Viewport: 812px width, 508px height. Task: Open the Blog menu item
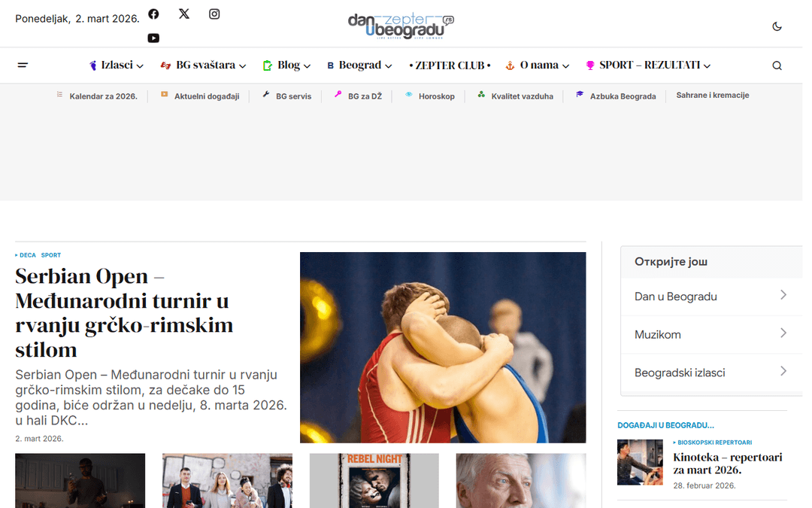click(x=289, y=65)
